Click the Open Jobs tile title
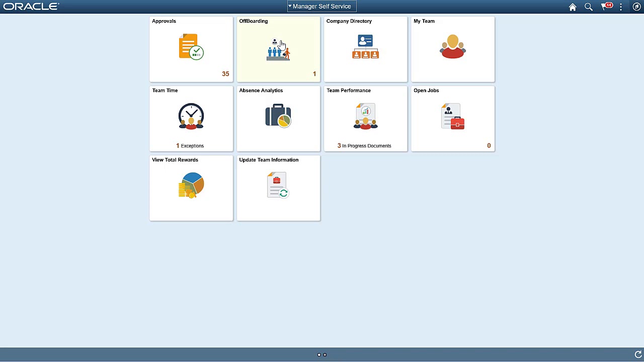This screenshot has height=362, width=644. pyautogui.click(x=426, y=90)
